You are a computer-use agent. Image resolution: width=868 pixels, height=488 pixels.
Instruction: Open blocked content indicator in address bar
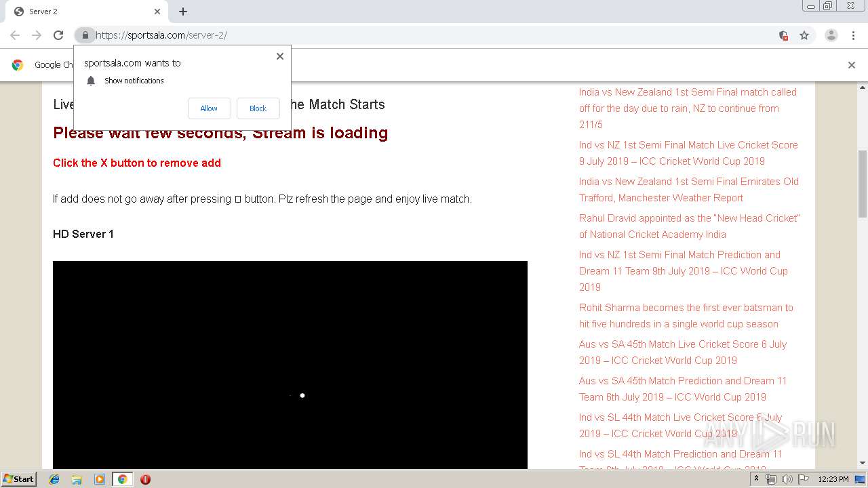pos(783,35)
